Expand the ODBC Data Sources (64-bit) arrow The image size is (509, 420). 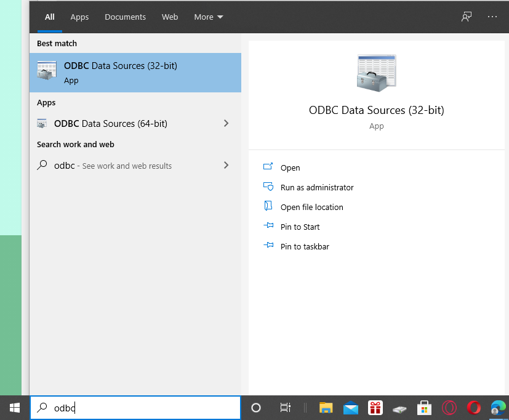click(226, 123)
